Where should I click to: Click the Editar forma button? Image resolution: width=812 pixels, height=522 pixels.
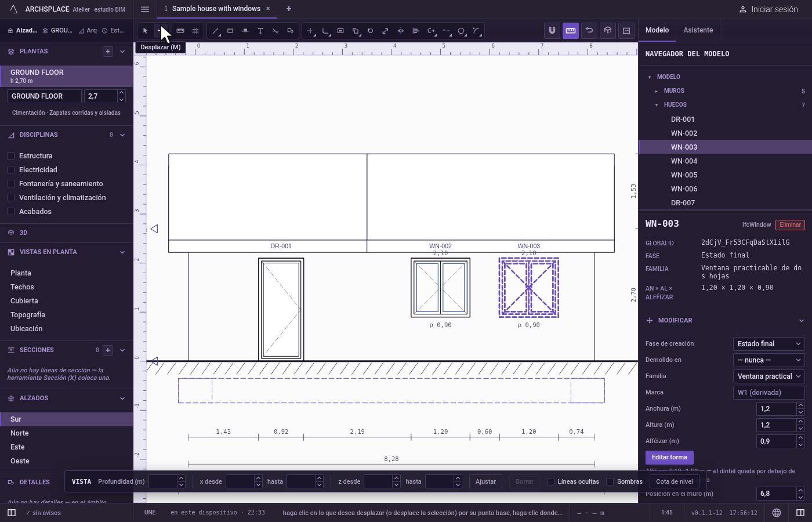pyautogui.click(x=669, y=458)
